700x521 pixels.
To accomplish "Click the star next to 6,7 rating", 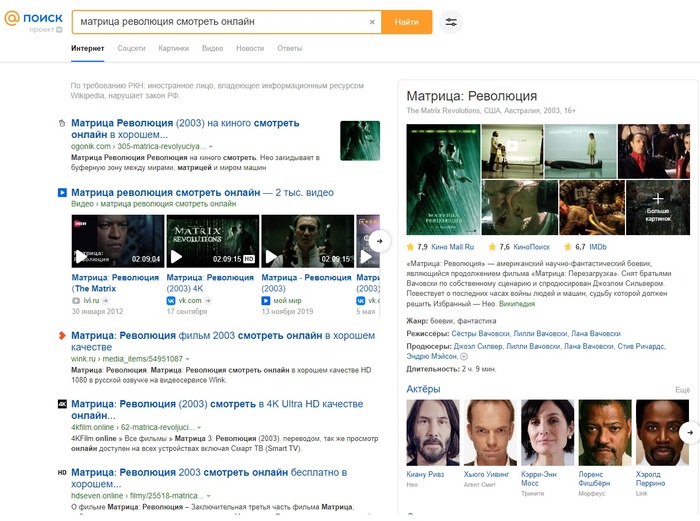I will pyautogui.click(x=568, y=247).
